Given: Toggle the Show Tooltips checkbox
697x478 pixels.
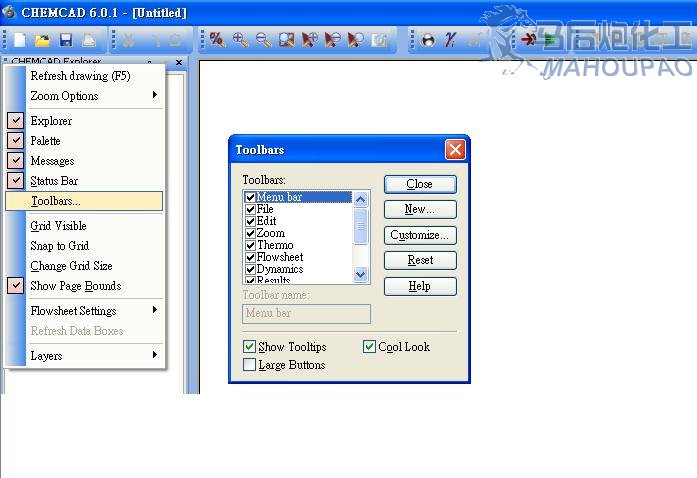Looking at the screenshot, I should click(x=249, y=347).
